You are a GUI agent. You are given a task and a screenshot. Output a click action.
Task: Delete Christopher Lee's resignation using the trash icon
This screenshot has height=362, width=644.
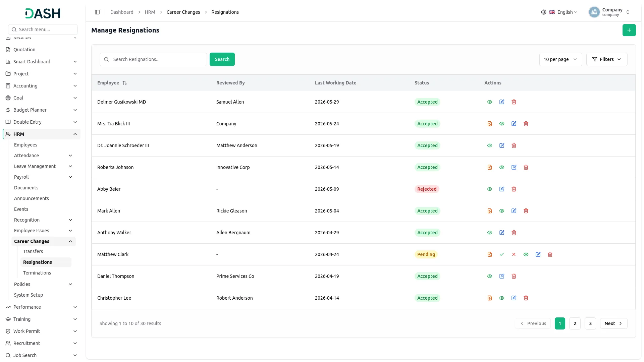coord(526,298)
